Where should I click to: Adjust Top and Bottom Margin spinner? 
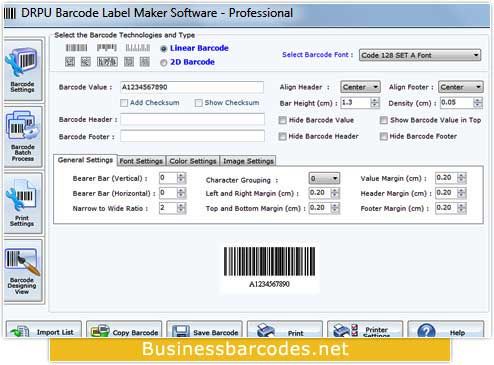coord(335,208)
